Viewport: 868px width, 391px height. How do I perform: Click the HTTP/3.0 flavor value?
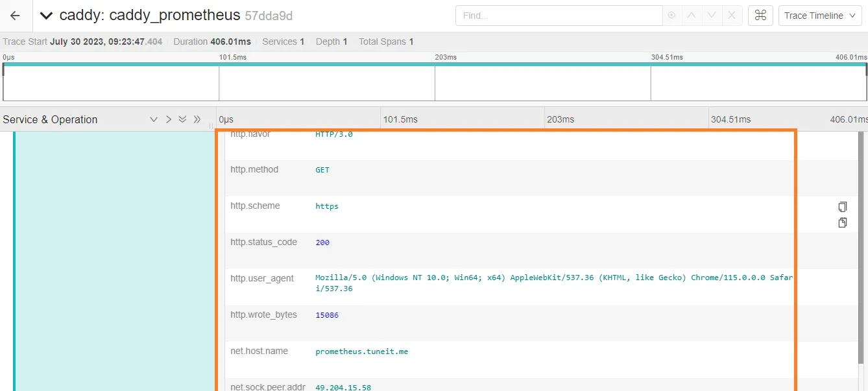click(334, 134)
